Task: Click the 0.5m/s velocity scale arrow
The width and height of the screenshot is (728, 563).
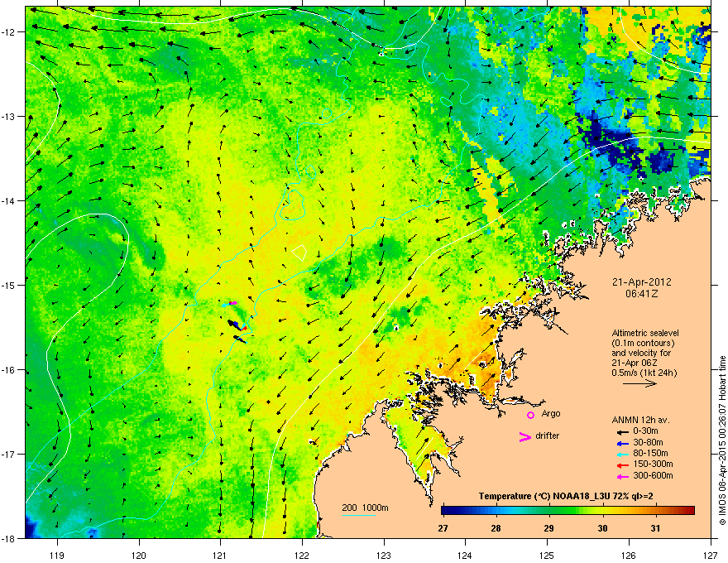Action: [x=639, y=383]
